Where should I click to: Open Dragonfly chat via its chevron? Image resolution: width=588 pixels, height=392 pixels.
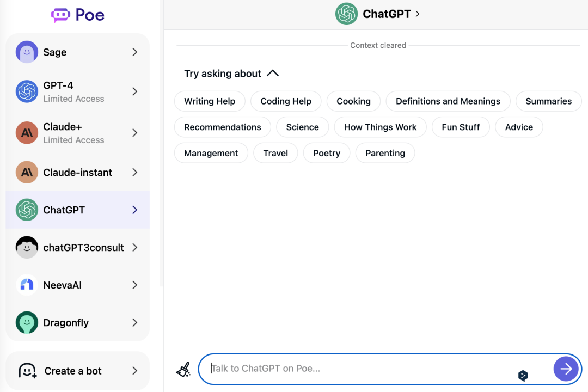coord(135,322)
